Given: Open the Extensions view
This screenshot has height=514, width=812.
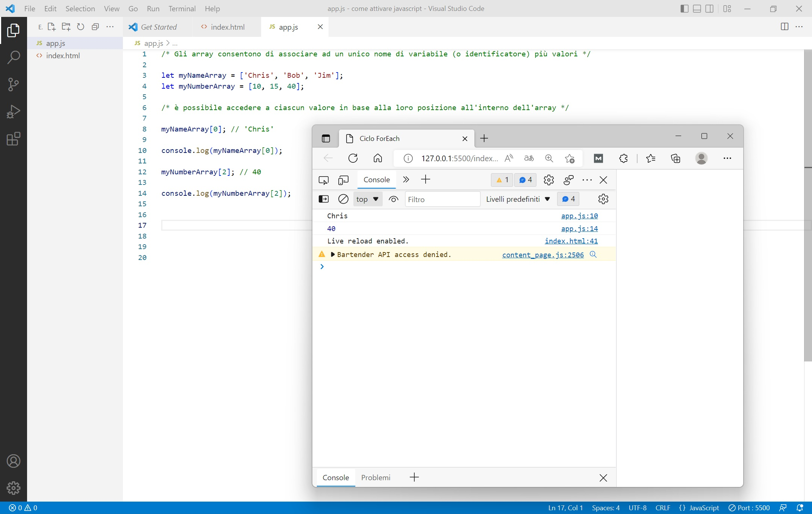Looking at the screenshot, I should click(14, 139).
